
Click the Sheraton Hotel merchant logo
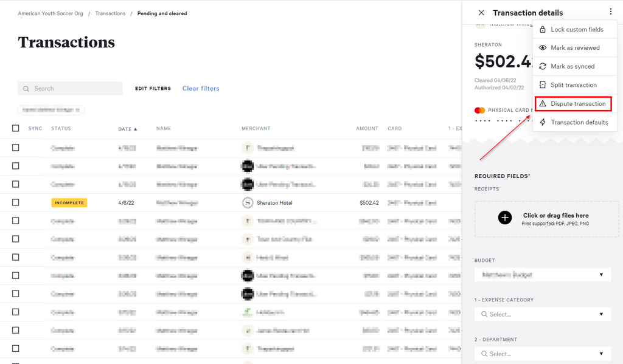(248, 202)
